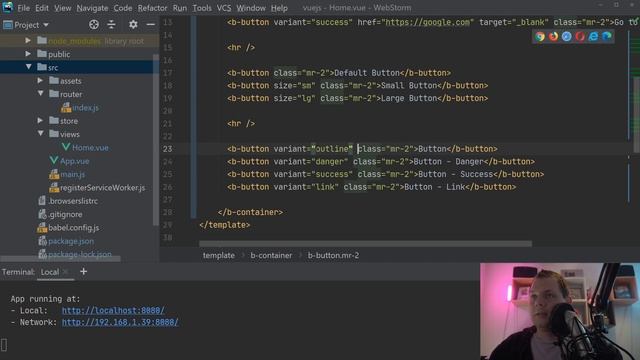
Task: Expand the node_modules folder
Action: coord(28,40)
